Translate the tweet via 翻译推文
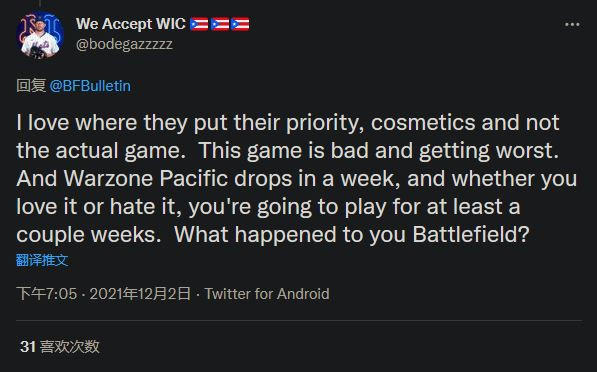This screenshot has height=372, width=597. click(42, 260)
